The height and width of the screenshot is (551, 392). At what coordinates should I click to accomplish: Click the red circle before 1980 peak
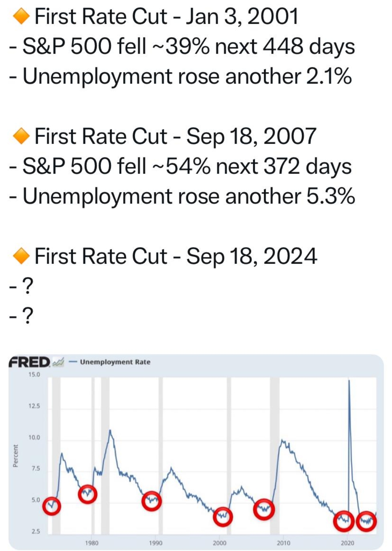(x=88, y=494)
